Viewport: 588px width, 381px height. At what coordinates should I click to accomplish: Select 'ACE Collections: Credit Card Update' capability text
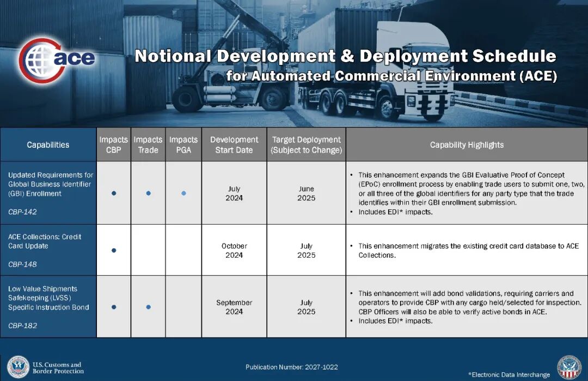click(x=45, y=241)
